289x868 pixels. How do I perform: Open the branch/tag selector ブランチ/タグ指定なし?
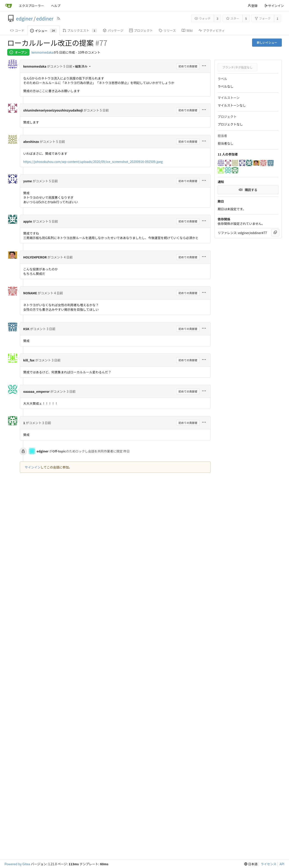point(237,67)
